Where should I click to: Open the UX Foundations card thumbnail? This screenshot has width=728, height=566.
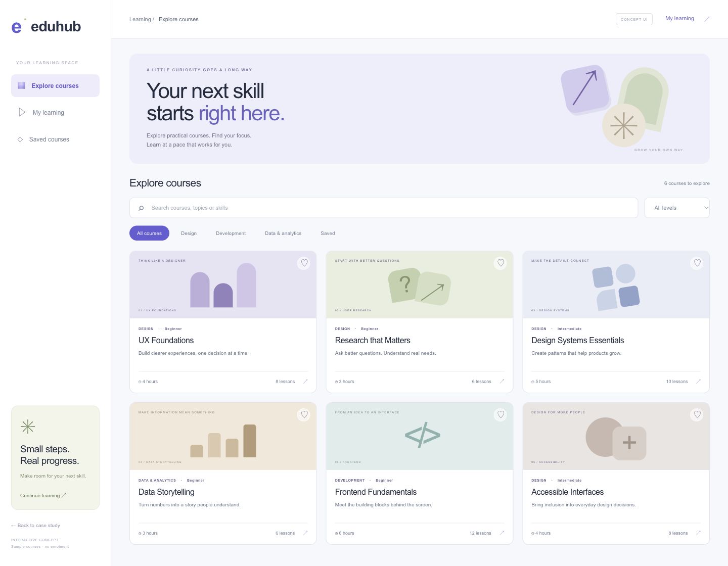223,285
